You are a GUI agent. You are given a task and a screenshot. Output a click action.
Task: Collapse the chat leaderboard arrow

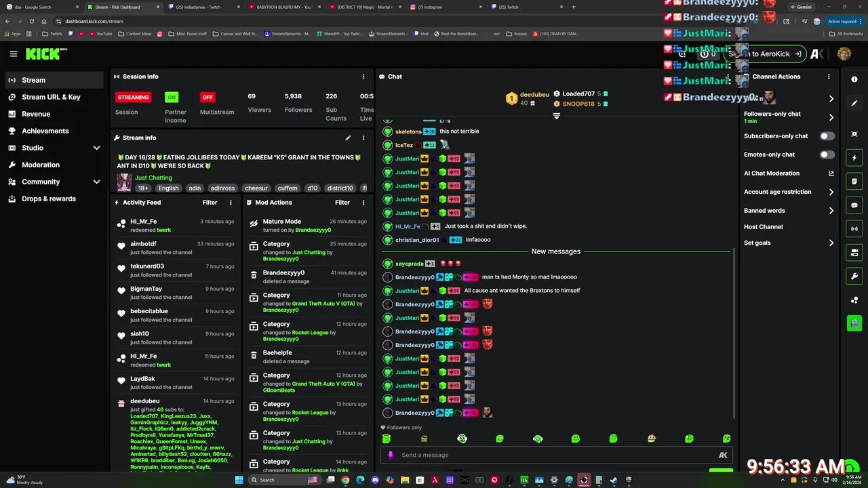tap(557, 117)
